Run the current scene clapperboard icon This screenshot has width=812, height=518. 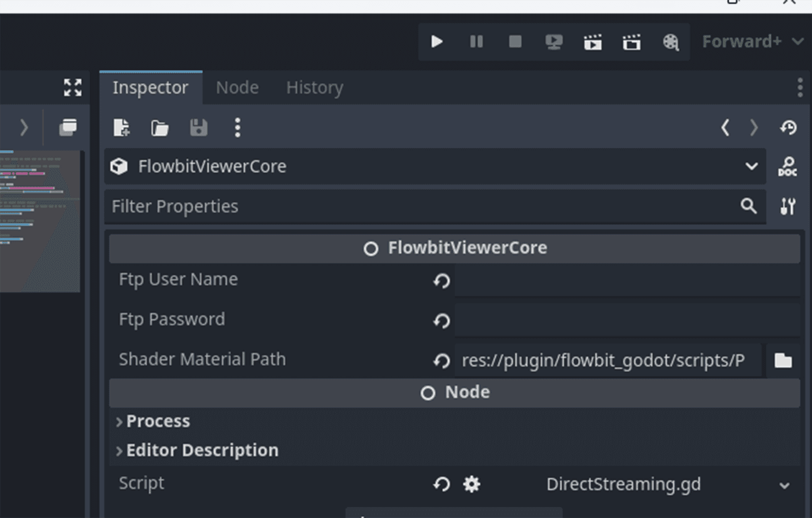tap(593, 42)
